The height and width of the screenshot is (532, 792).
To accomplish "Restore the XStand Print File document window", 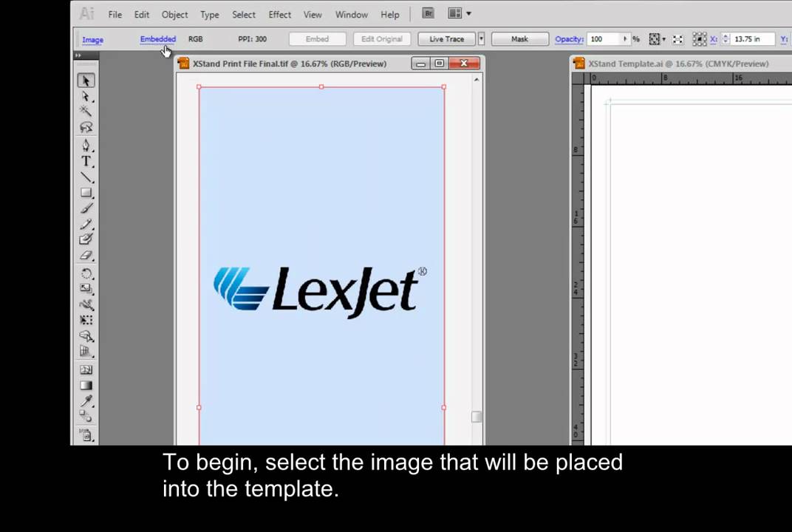I will click(440, 63).
